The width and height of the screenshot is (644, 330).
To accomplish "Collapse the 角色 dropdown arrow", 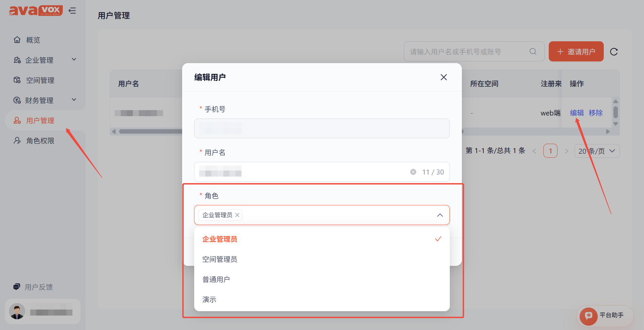I will 440,215.
